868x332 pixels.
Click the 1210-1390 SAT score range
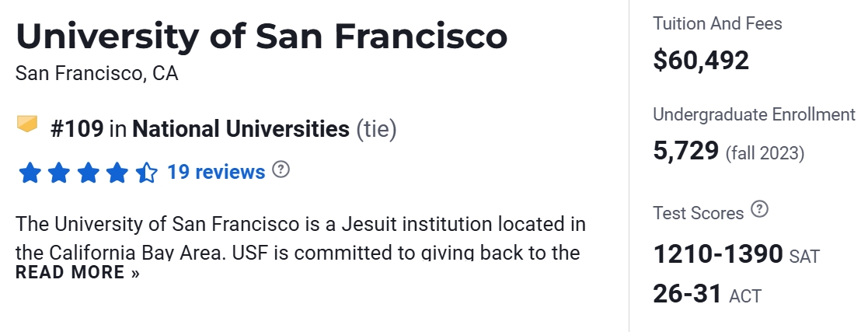click(x=718, y=253)
